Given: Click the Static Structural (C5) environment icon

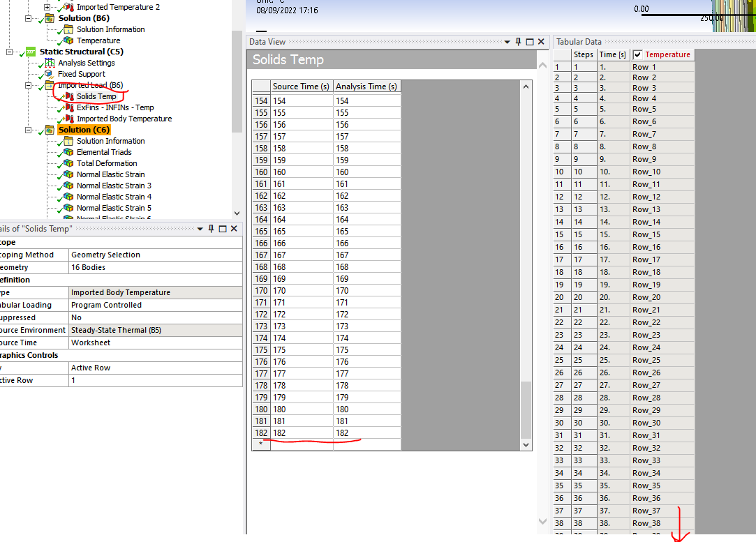Looking at the screenshot, I should coord(31,52).
